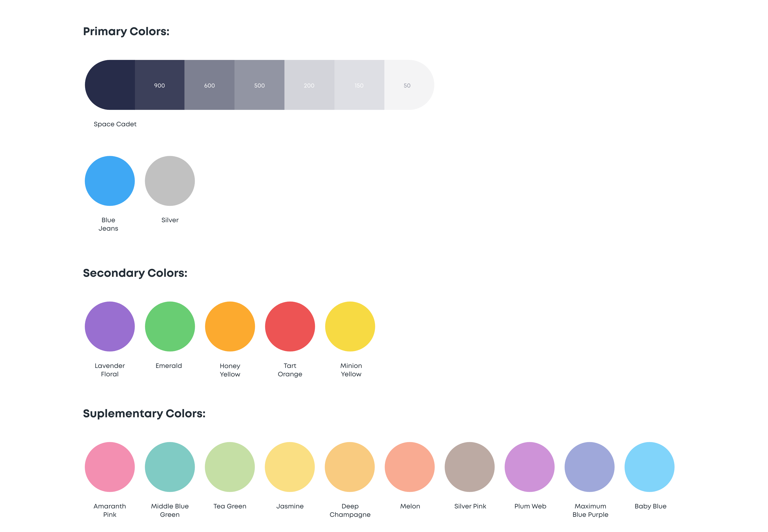Viewport: 768px width, 532px height.
Task: Click the Space Cadet label text
Action: pyautogui.click(x=115, y=124)
